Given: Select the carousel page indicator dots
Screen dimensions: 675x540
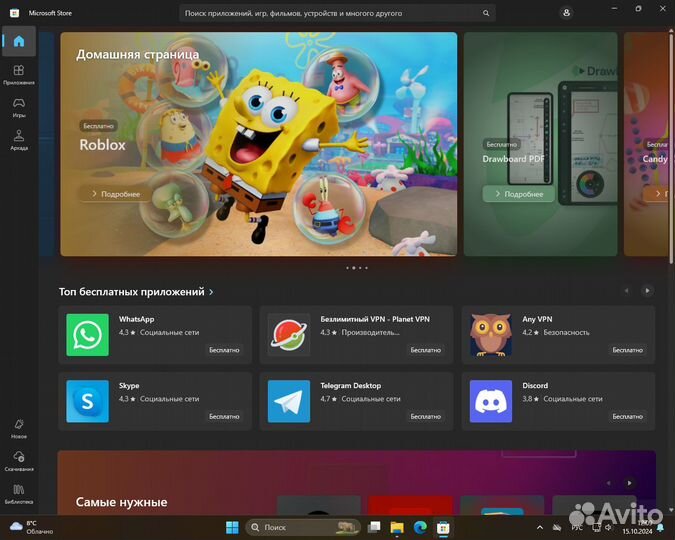Looking at the screenshot, I should coord(357,268).
